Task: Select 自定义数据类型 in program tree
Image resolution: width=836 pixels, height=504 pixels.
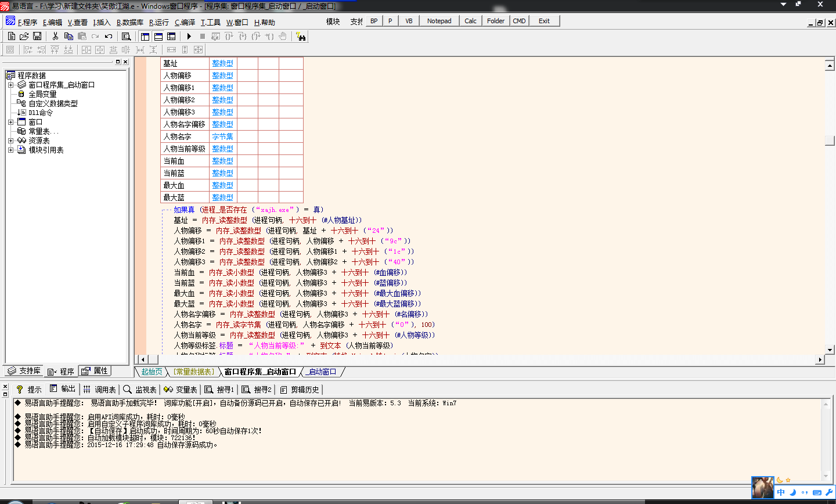Action: click(53, 103)
